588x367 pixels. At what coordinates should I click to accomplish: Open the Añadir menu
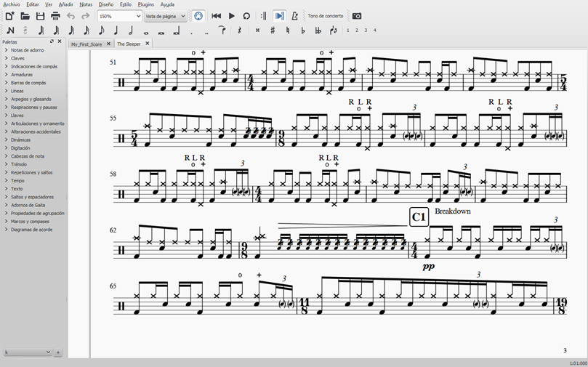tap(66, 4)
